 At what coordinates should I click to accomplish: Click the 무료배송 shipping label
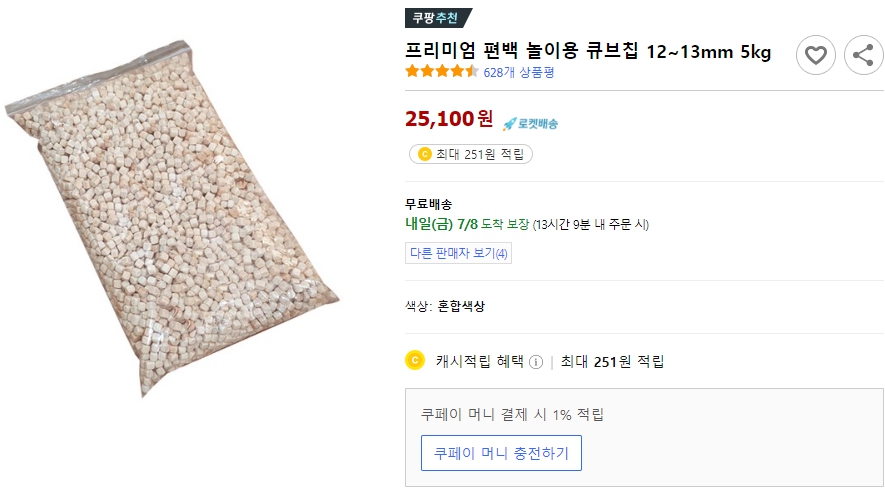point(428,204)
